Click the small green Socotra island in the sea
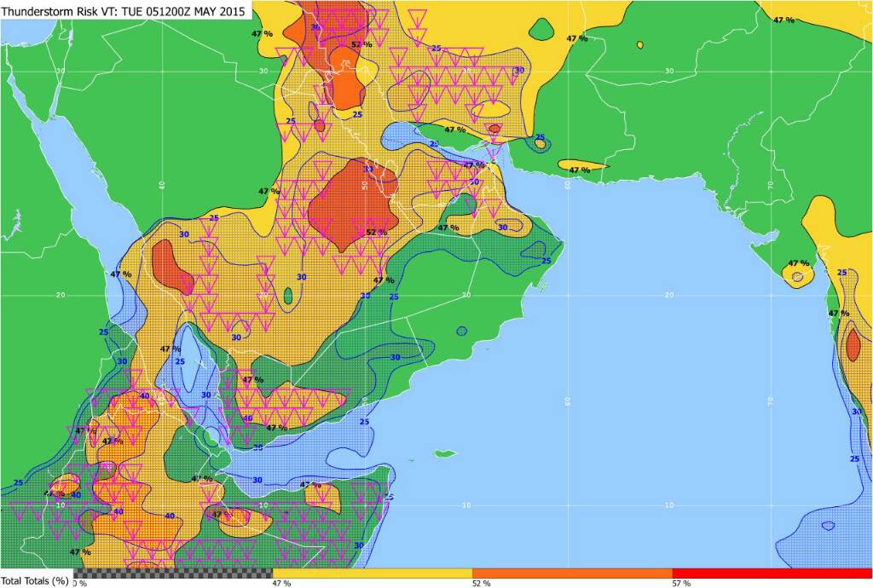 click(x=442, y=453)
